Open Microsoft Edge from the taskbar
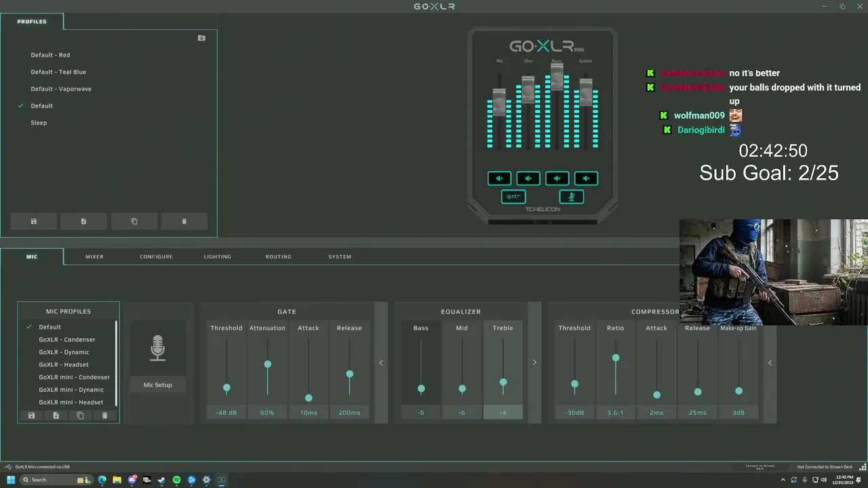Image resolution: width=868 pixels, height=488 pixels. click(102, 480)
